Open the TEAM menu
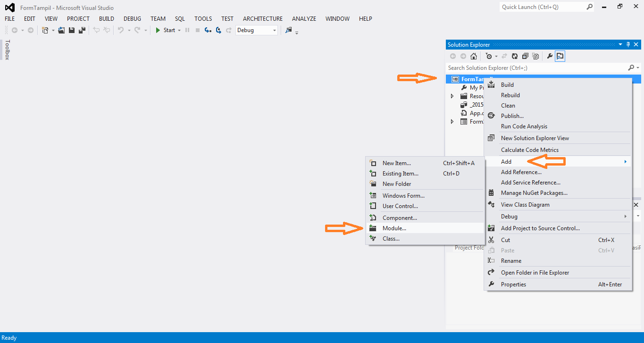 [x=158, y=18]
